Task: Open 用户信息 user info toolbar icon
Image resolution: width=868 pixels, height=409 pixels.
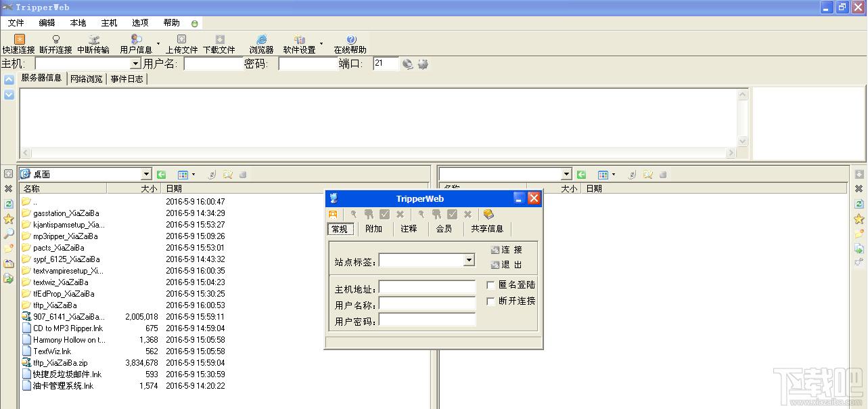Action: click(x=136, y=40)
